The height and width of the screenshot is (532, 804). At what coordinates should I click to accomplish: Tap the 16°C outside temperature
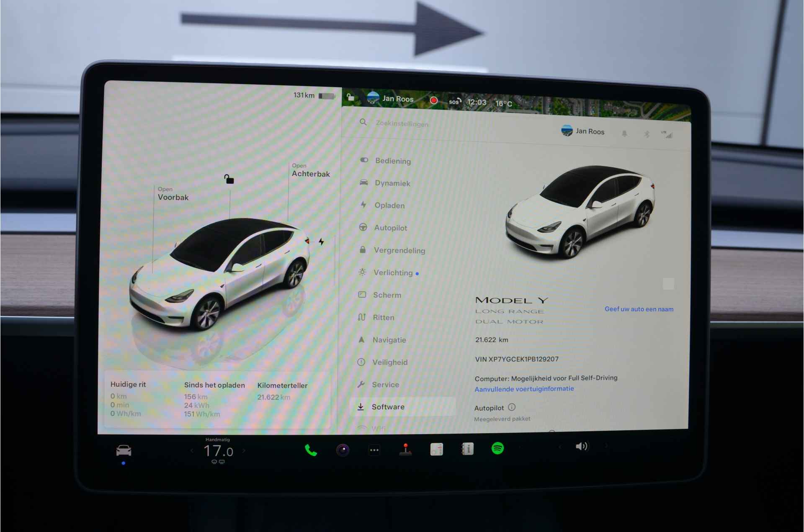click(x=504, y=103)
